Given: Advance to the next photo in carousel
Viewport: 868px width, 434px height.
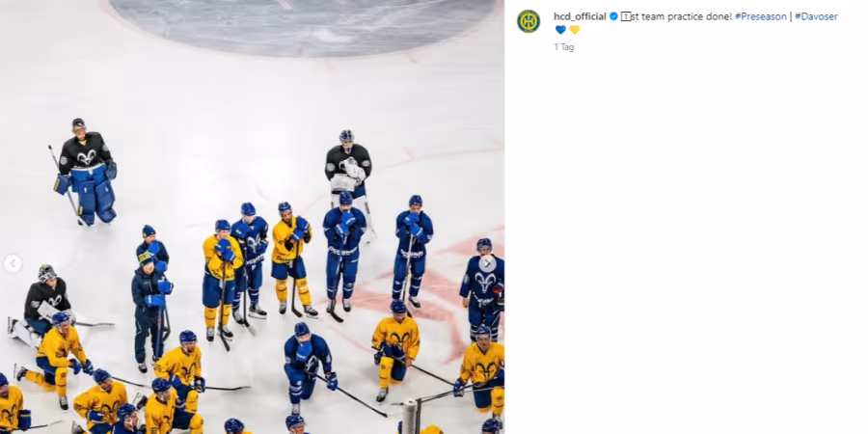Looking at the screenshot, I should 487,264.
